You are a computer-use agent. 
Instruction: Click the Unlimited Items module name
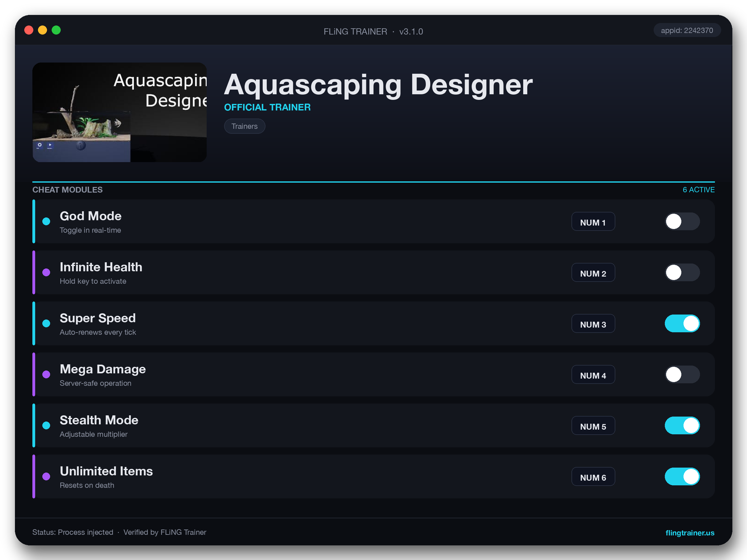tap(106, 471)
